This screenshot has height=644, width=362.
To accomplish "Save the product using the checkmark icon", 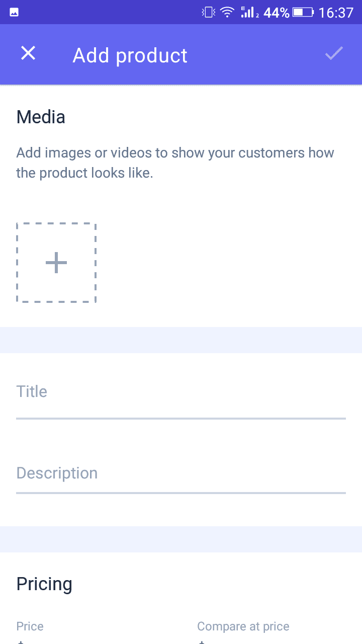I will (333, 53).
